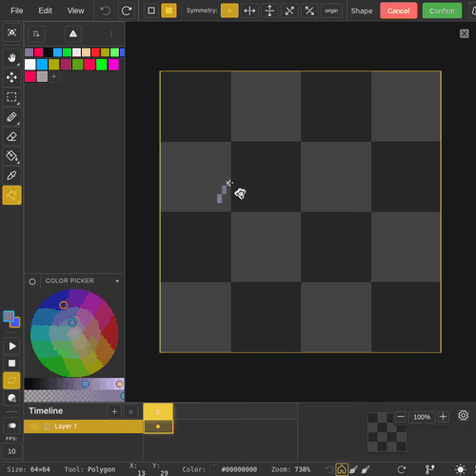476x476 pixels.
Task: Click the palette sort icon
Action: coord(36,34)
